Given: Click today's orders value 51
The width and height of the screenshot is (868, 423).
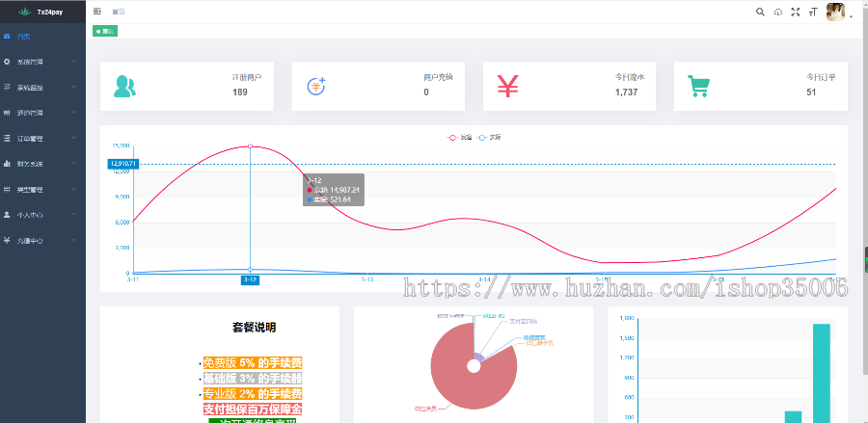Looking at the screenshot, I should (x=811, y=93).
